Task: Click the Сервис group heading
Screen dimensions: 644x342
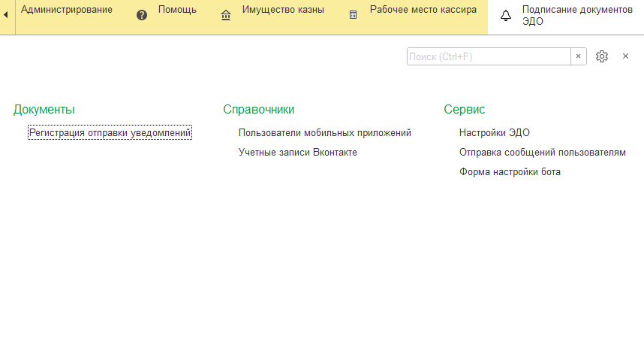Action: point(464,109)
